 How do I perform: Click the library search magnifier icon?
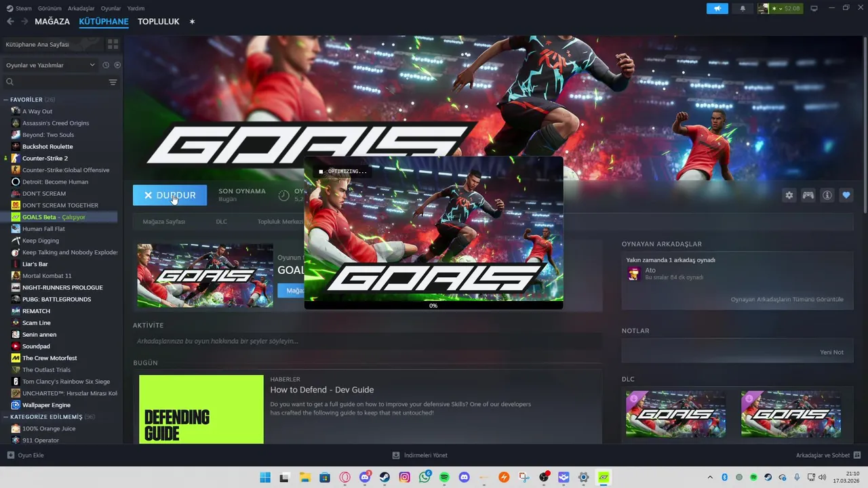(x=9, y=82)
